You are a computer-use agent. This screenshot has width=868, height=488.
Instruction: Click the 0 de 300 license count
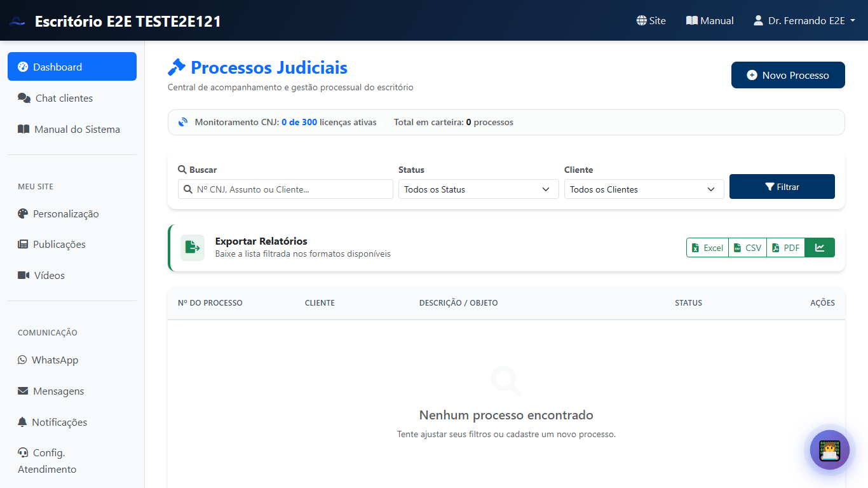tap(299, 122)
